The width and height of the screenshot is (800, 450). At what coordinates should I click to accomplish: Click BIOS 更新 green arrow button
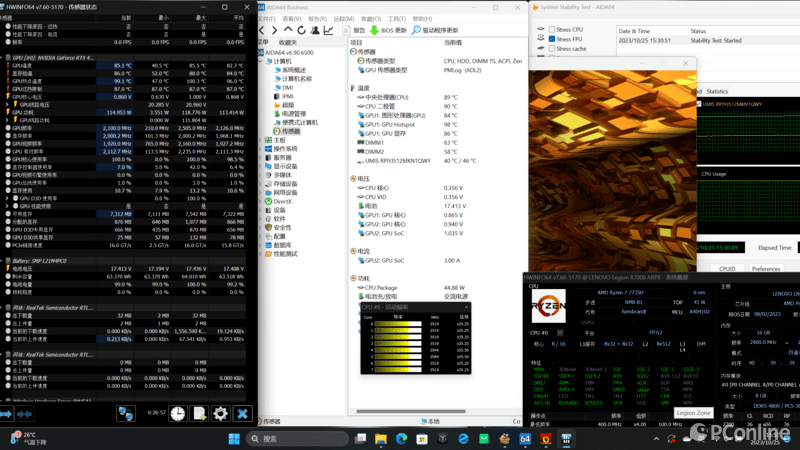pos(388,31)
